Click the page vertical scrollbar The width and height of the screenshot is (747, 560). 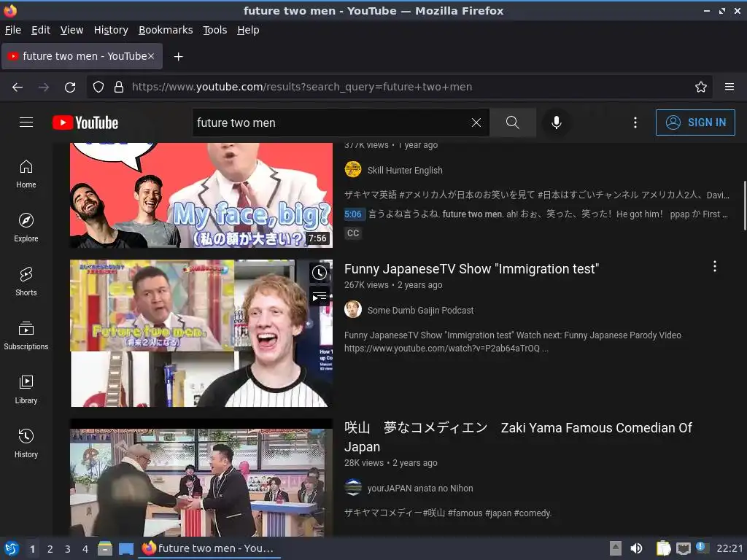(x=744, y=206)
